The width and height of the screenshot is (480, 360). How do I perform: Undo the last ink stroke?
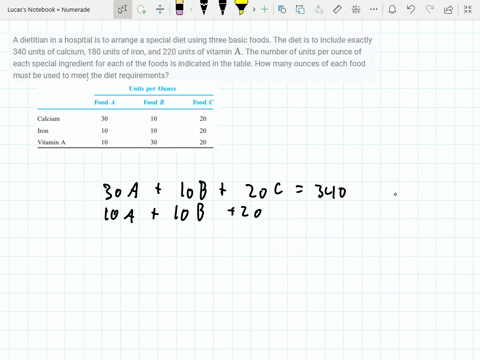click(411, 9)
